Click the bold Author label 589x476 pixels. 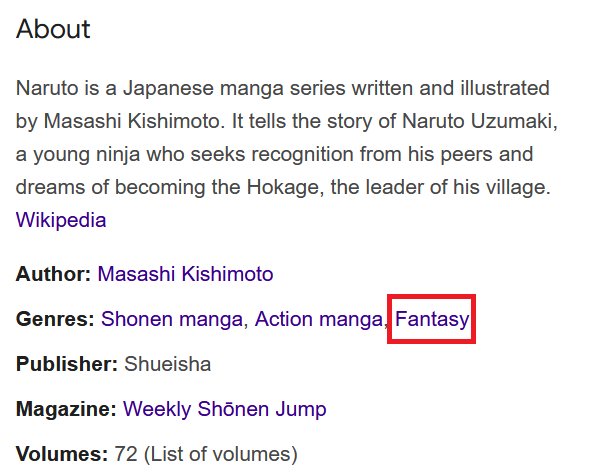[x=53, y=274]
